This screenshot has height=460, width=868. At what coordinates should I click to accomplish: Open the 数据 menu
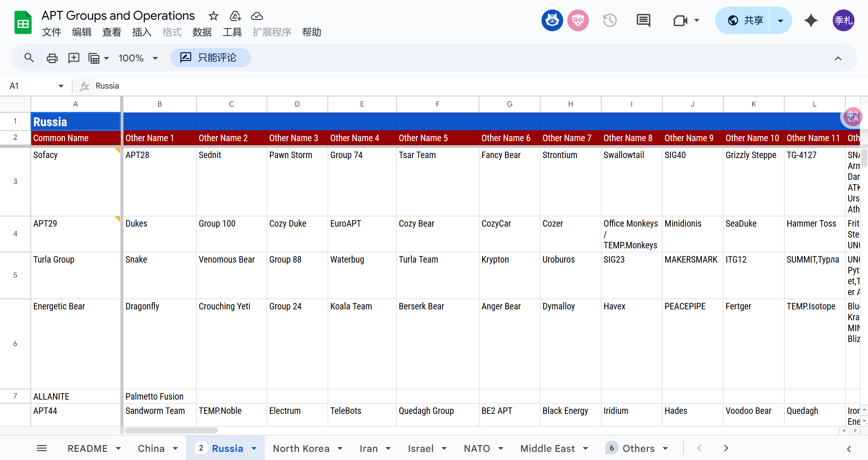(x=202, y=32)
